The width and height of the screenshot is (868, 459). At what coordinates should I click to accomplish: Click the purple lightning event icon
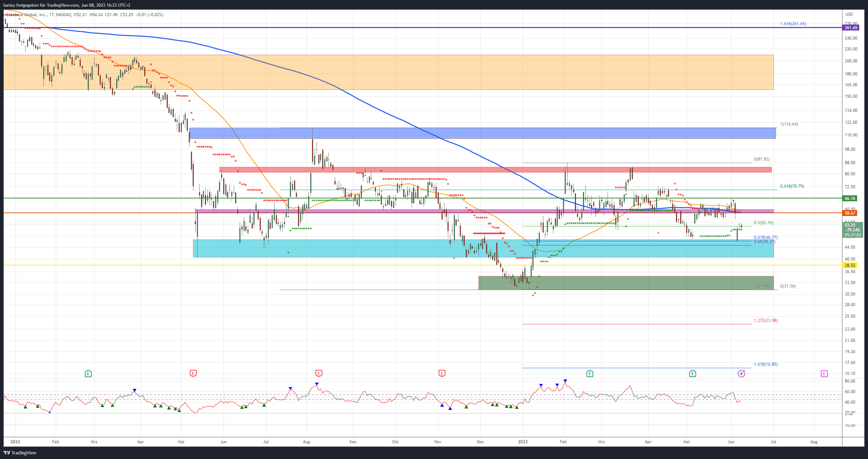(741, 373)
